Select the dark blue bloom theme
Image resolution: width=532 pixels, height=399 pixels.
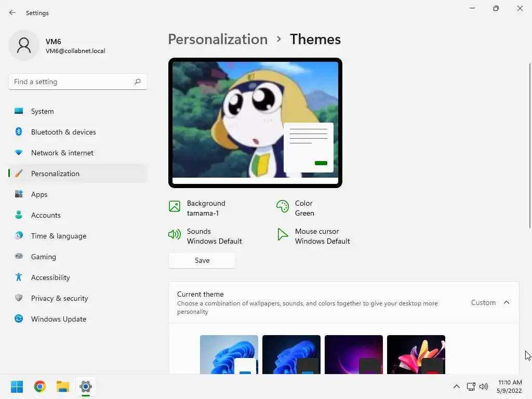click(291, 354)
